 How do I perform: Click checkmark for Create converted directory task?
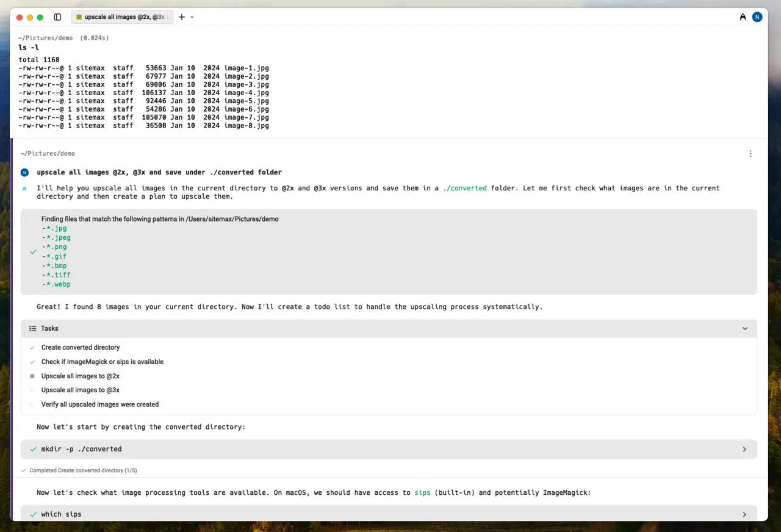coord(32,348)
